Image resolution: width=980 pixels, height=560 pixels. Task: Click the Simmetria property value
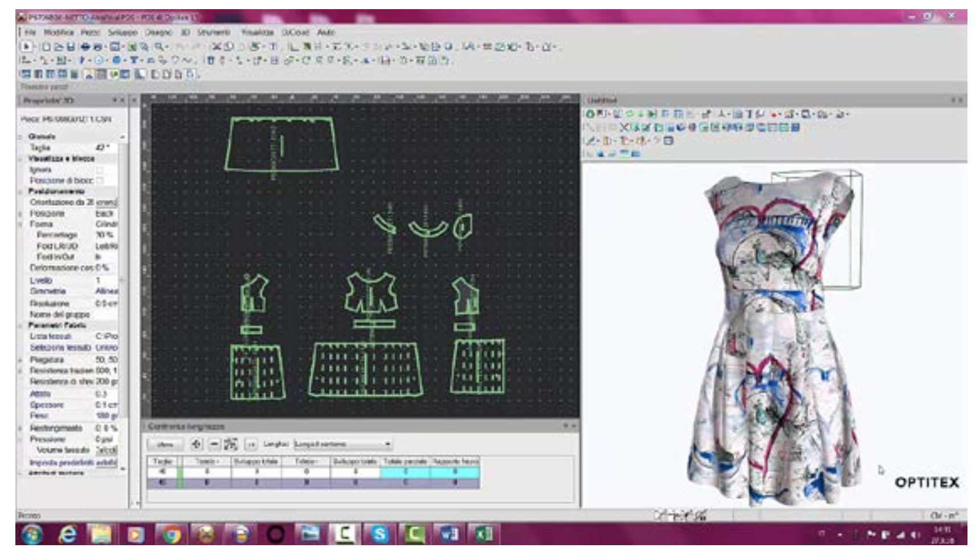(106, 291)
